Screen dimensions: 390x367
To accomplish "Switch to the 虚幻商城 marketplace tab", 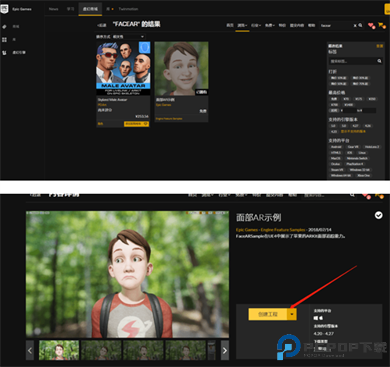I will point(90,9).
